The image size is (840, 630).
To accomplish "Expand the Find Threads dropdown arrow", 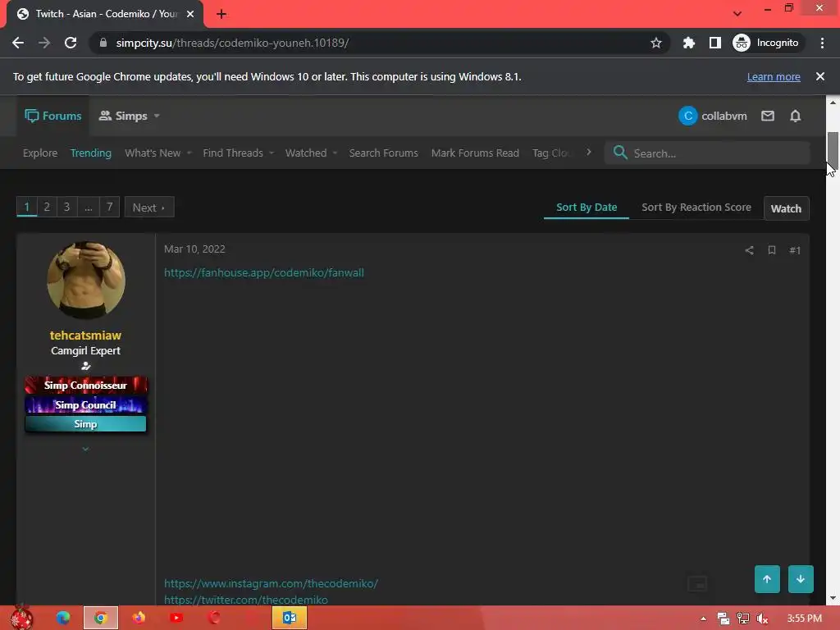I will coord(272,153).
